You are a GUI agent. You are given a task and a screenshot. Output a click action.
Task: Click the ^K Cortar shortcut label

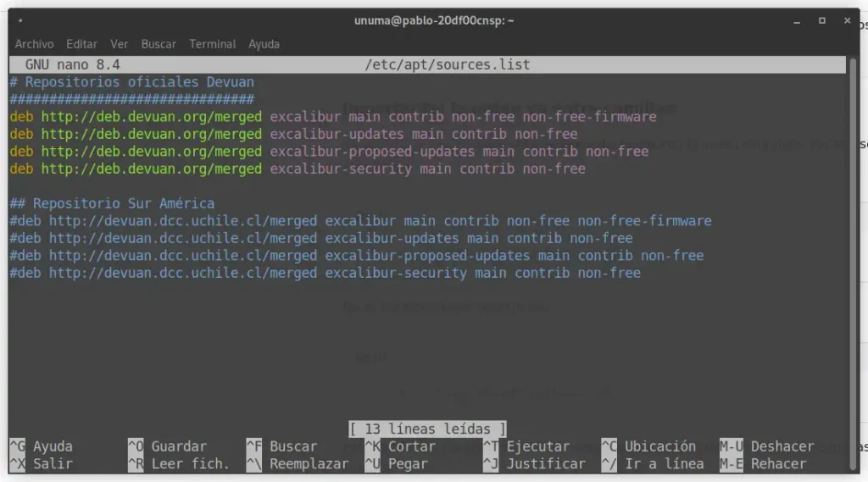(x=400, y=446)
